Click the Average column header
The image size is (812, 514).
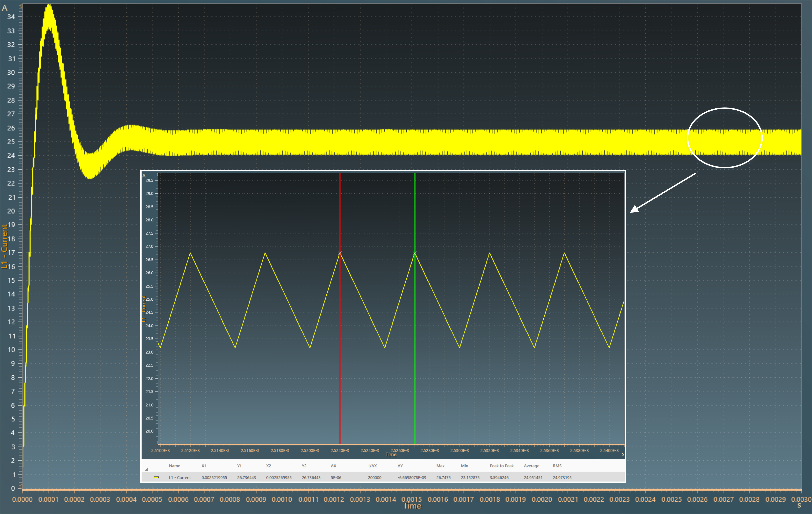point(531,466)
